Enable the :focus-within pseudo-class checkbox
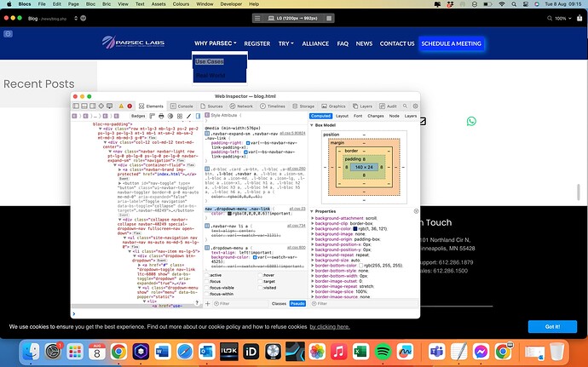588x367 pixels. [x=207, y=295]
